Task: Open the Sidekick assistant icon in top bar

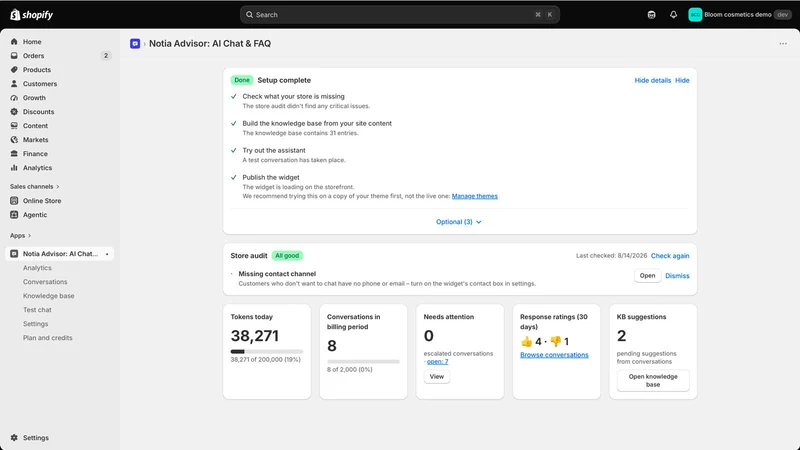Action: point(652,15)
